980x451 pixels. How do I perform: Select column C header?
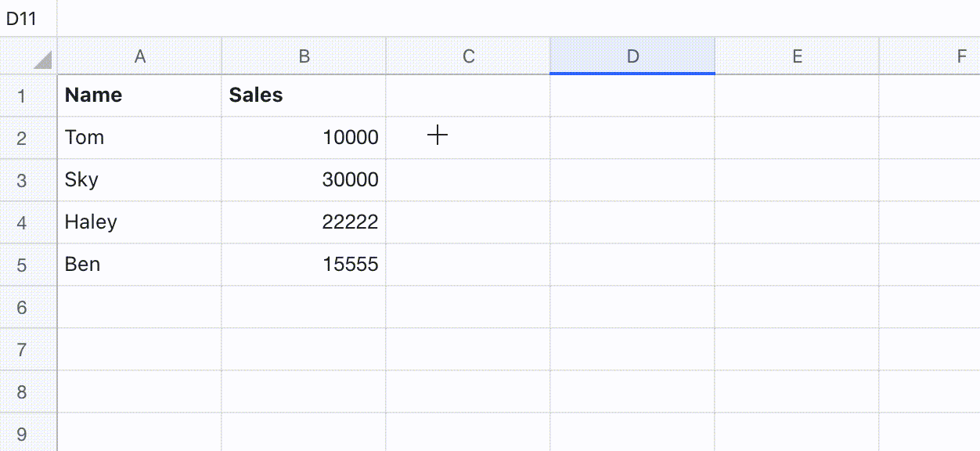click(468, 56)
